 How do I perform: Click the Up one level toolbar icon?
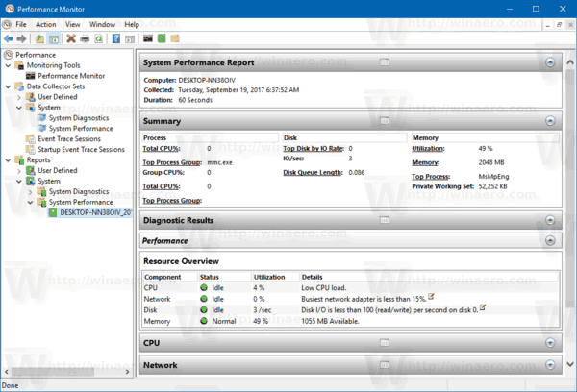tap(39, 38)
